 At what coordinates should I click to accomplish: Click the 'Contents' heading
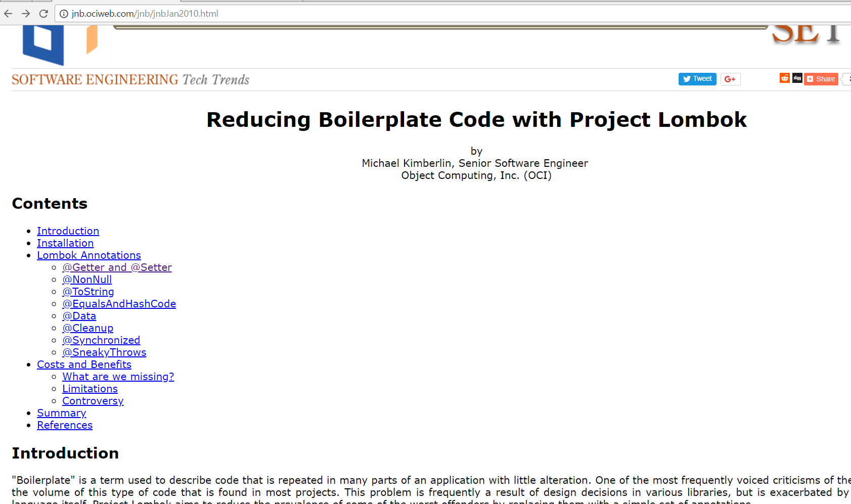[x=50, y=203]
